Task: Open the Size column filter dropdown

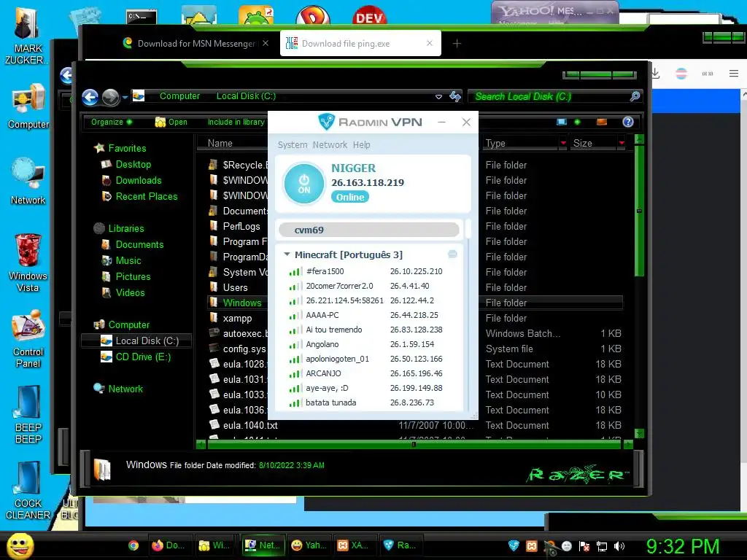Action: coord(622,143)
